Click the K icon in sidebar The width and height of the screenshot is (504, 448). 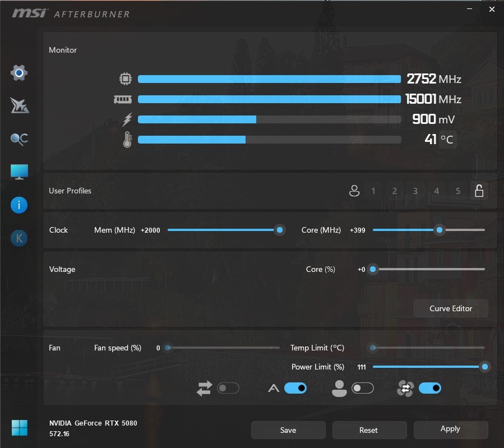(19, 238)
